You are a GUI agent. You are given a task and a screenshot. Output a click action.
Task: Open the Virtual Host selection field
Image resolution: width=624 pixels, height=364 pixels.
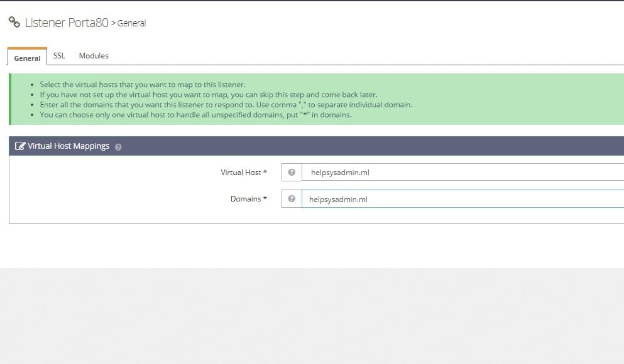click(463, 172)
